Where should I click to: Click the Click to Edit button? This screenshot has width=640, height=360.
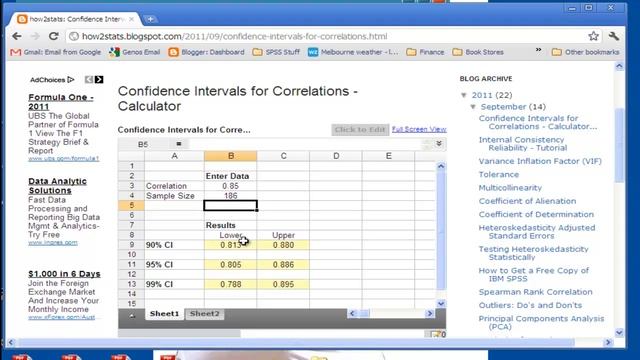pos(360,130)
